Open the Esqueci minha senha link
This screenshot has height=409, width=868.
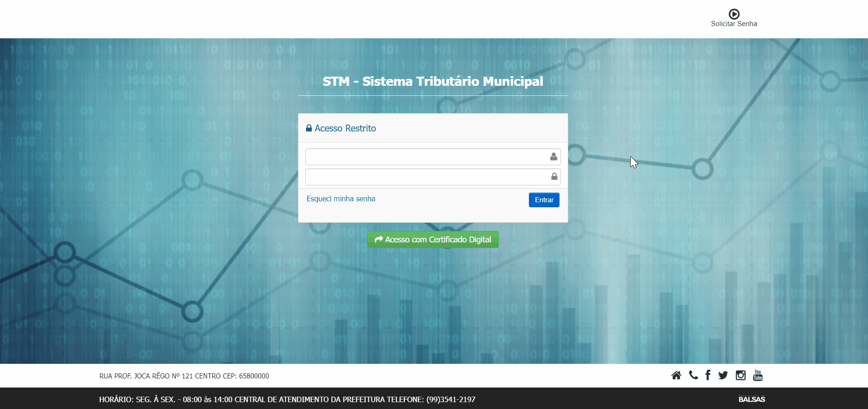point(341,199)
